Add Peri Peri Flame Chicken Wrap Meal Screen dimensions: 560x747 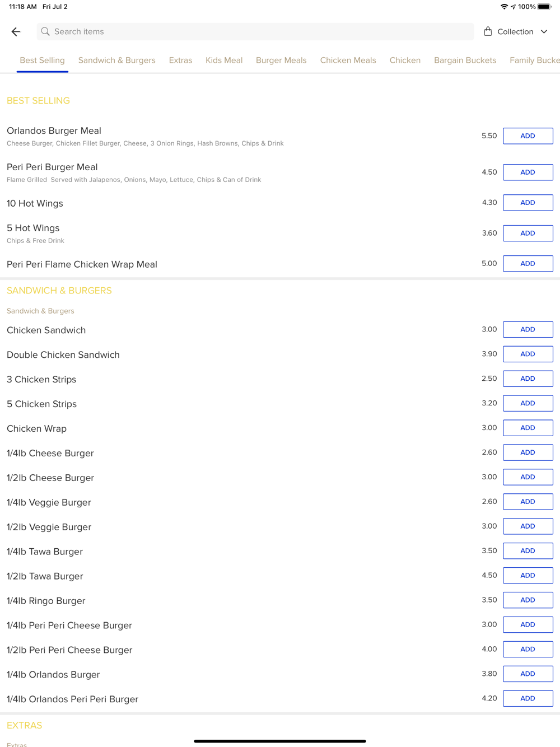coord(528,264)
